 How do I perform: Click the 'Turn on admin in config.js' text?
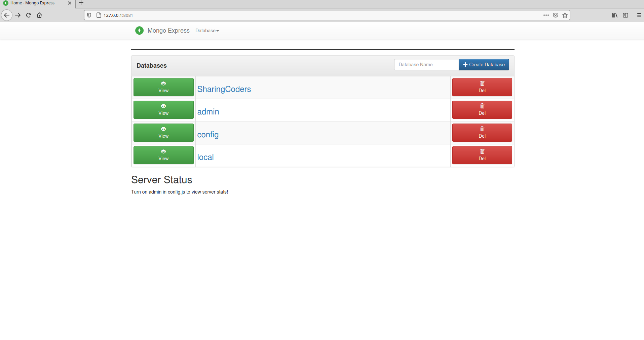[180, 192]
